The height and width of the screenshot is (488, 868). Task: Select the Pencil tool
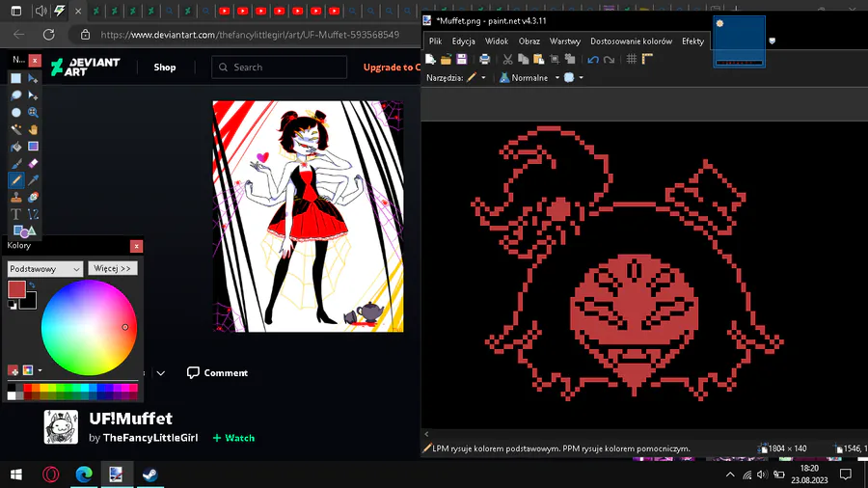coord(16,179)
